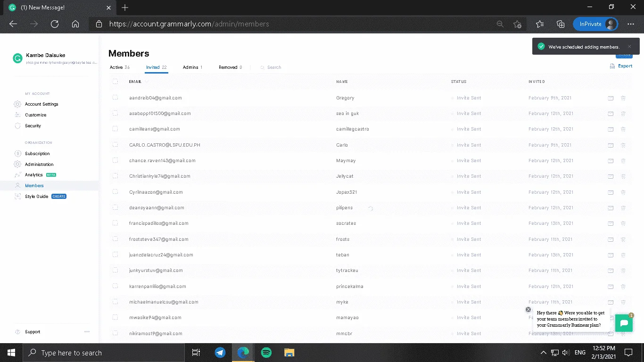Click the Grammarly logo in the sidebar
Image resolution: width=644 pixels, height=362 pixels.
(x=17, y=58)
